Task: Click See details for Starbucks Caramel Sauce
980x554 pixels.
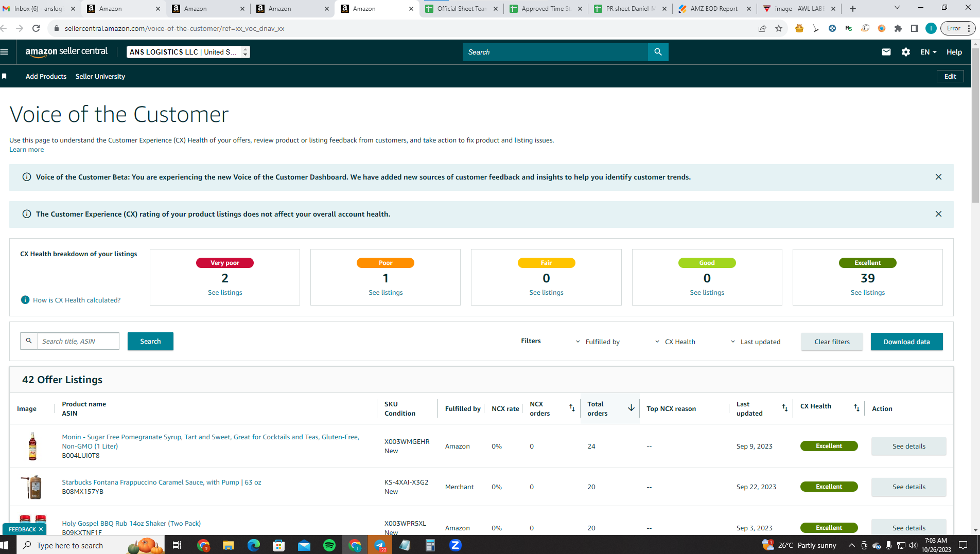Action: (908, 487)
